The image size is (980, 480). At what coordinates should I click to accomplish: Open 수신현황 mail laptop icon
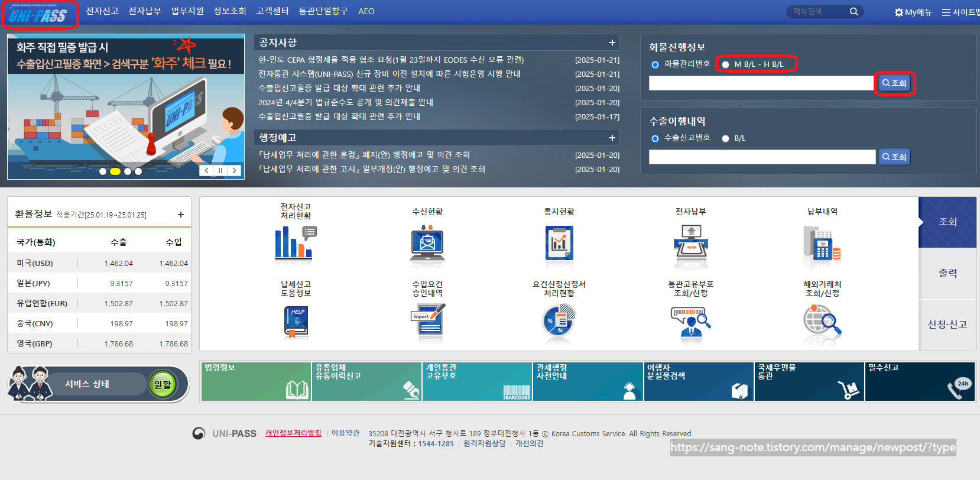pyautogui.click(x=427, y=243)
